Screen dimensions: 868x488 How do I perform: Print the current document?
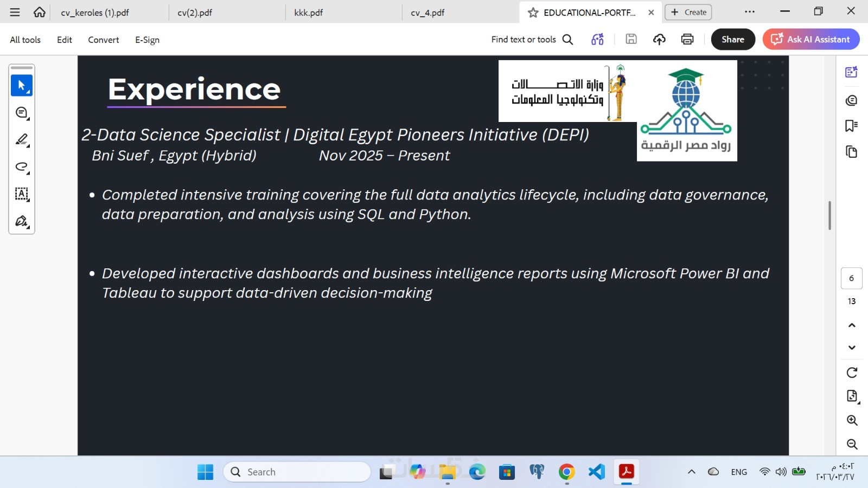tap(687, 39)
